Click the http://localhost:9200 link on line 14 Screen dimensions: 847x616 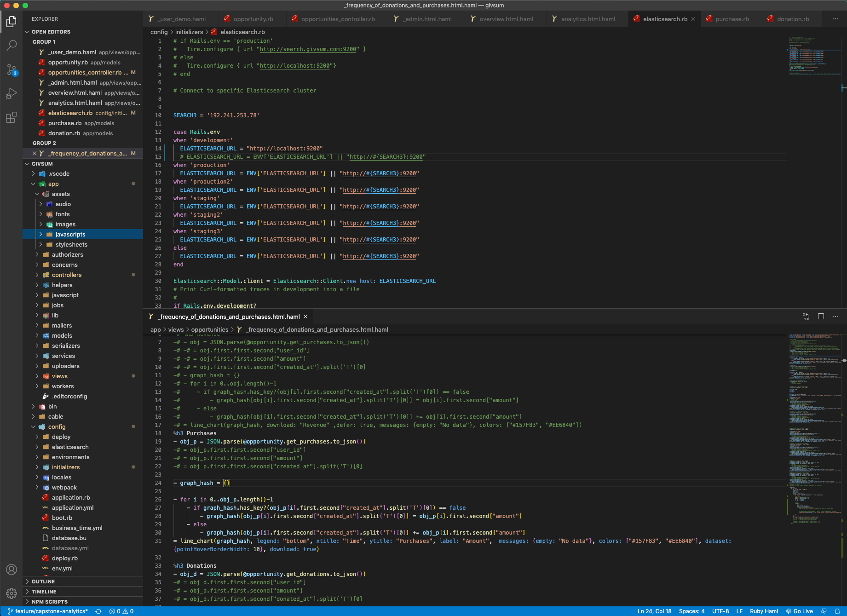point(285,149)
